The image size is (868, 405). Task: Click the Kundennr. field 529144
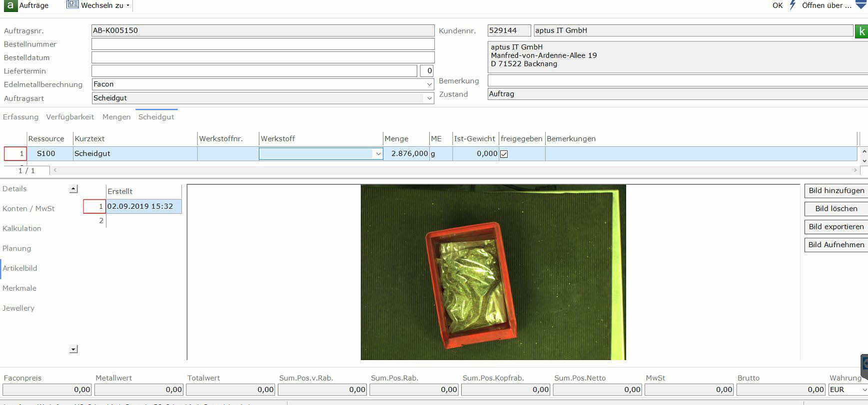[x=509, y=30]
